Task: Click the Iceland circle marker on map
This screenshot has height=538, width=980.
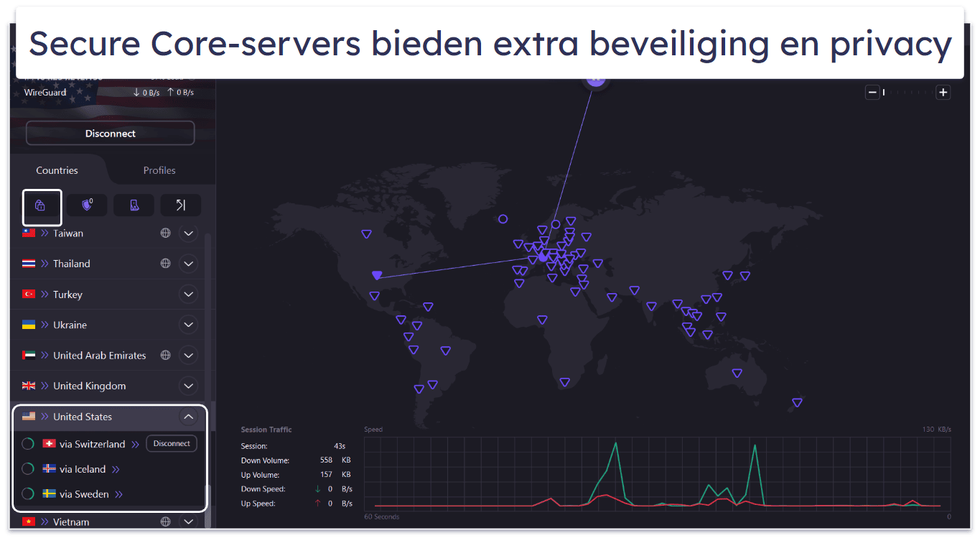Action: point(503,219)
